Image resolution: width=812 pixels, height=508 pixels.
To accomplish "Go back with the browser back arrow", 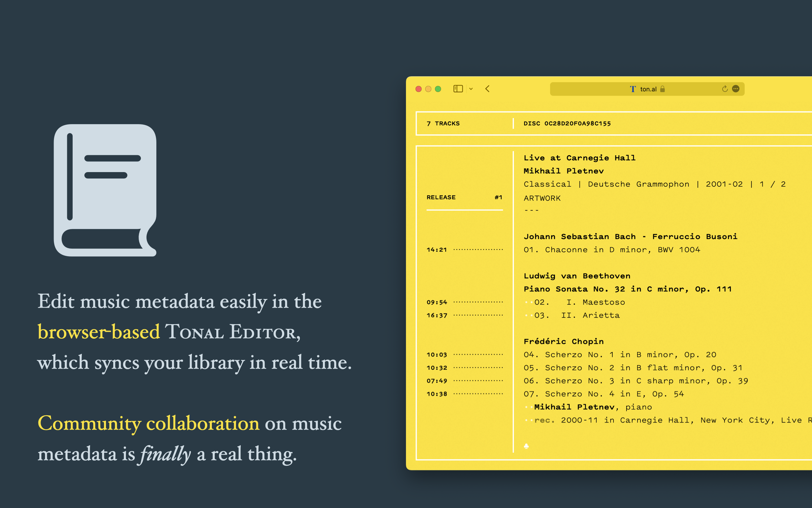I will coord(488,89).
